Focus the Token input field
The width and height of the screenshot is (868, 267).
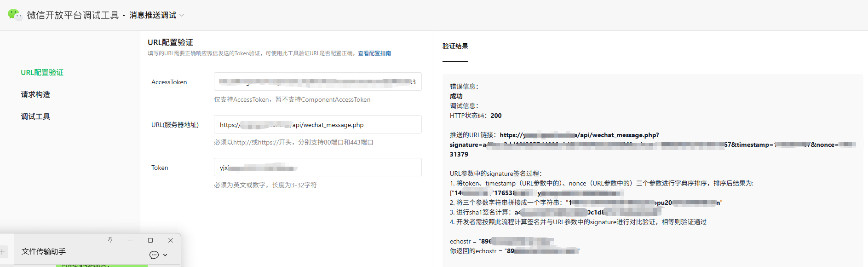tap(317, 167)
